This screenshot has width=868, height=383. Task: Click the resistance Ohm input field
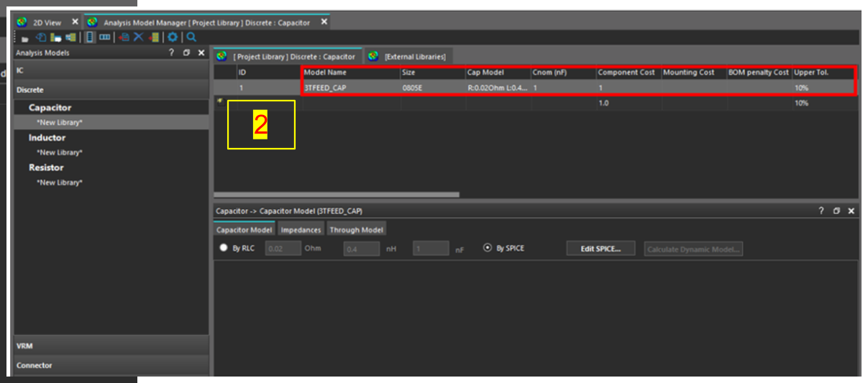click(283, 249)
